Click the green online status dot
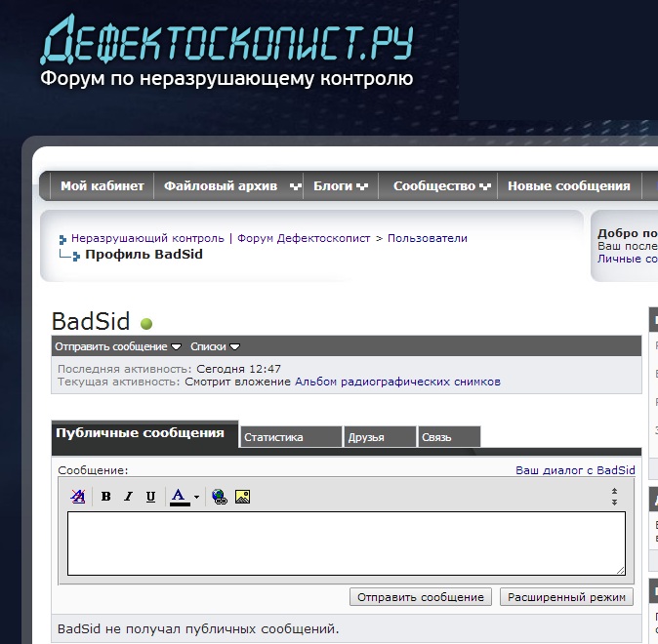 coord(146,324)
